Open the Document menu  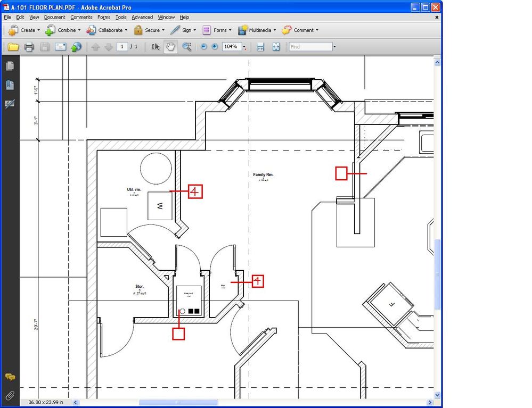pyautogui.click(x=54, y=17)
